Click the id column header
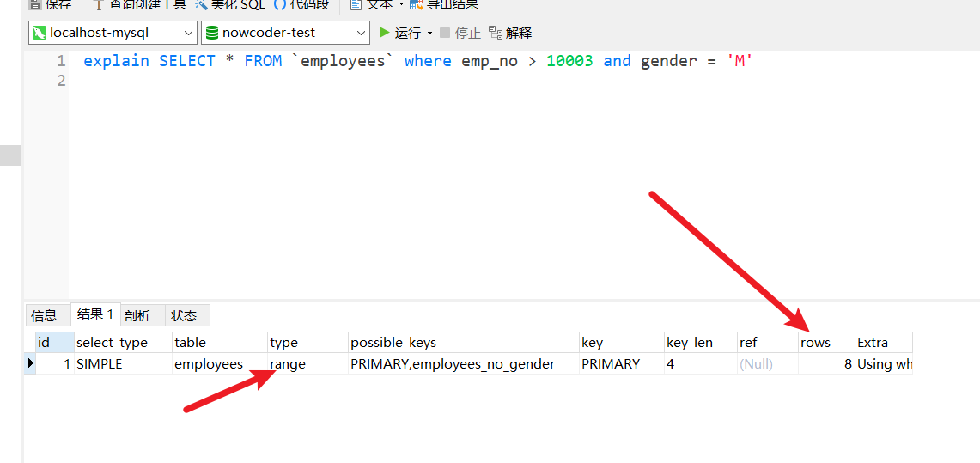980x463 pixels. [x=54, y=343]
